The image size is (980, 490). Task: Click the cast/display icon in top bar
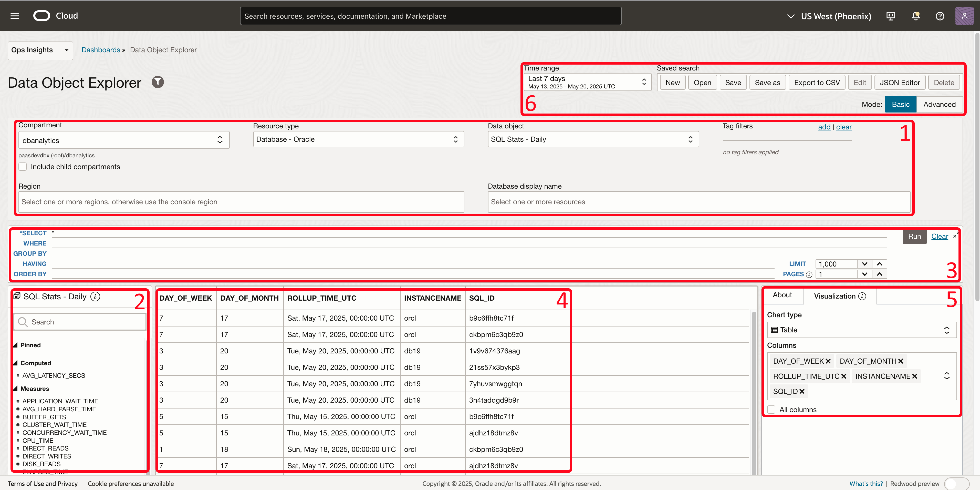tap(891, 16)
